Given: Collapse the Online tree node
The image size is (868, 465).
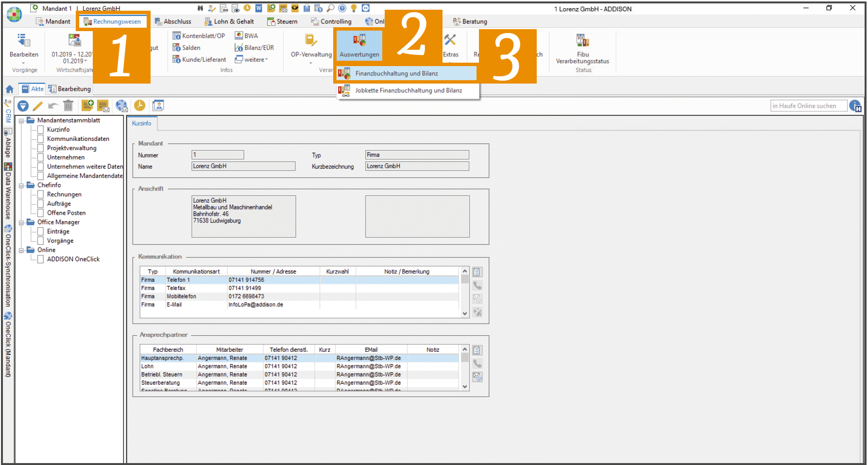Looking at the screenshot, I should (21, 250).
